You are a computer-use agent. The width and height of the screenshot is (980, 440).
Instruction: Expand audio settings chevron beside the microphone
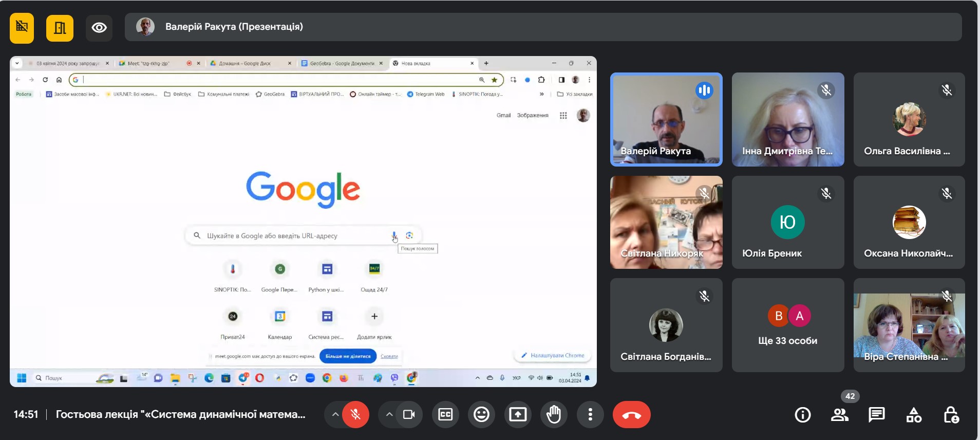335,414
